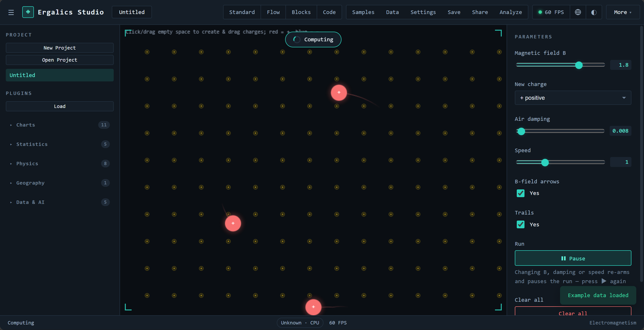Adjust the Air damping slider

coord(560,131)
